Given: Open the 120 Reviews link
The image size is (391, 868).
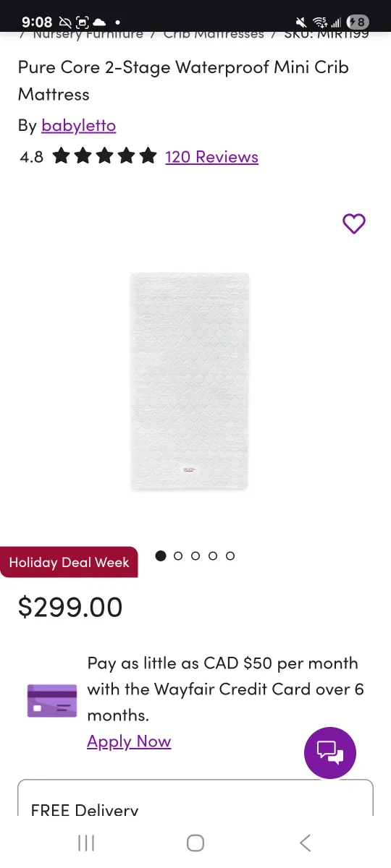Looking at the screenshot, I should 211,157.
